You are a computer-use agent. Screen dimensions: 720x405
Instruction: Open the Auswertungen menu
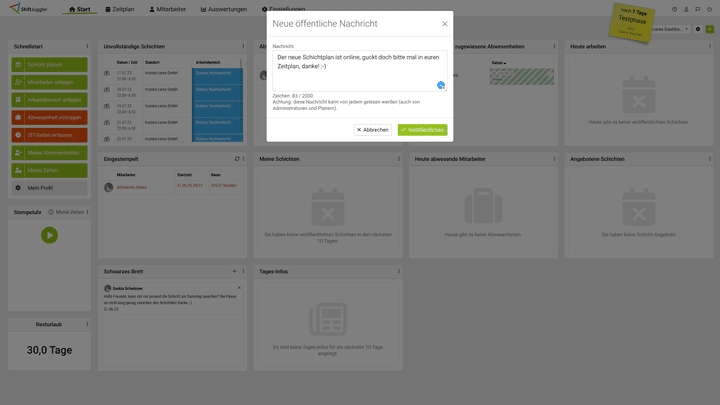[224, 9]
